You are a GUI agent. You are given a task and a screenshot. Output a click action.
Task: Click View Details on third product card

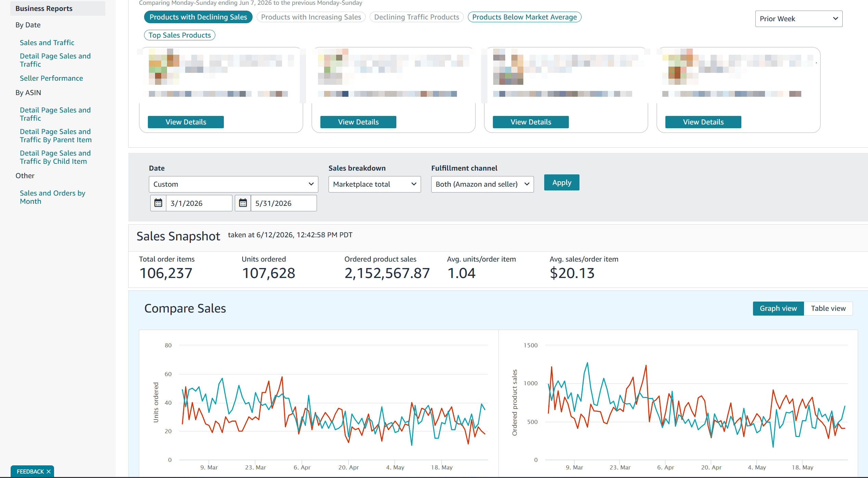(x=531, y=122)
